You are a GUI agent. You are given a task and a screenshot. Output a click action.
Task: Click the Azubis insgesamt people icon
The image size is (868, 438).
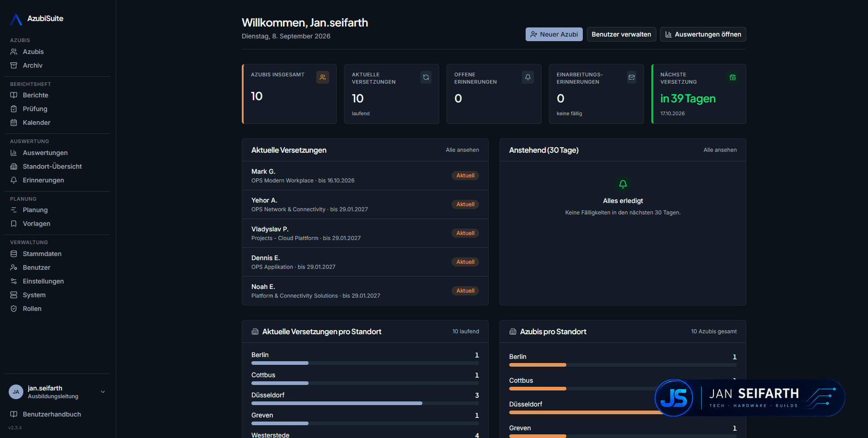pos(323,77)
